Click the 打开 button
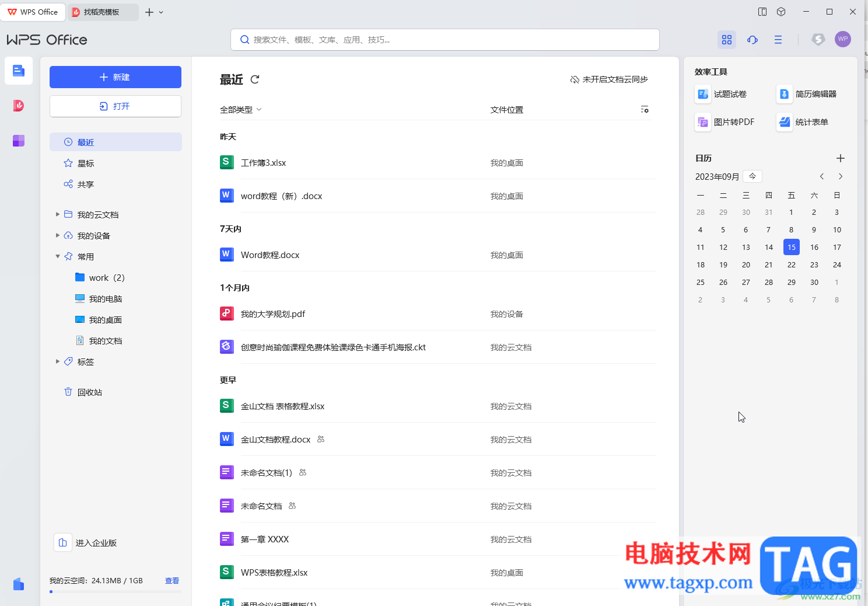Viewport: 868px width, 606px height. point(116,106)
